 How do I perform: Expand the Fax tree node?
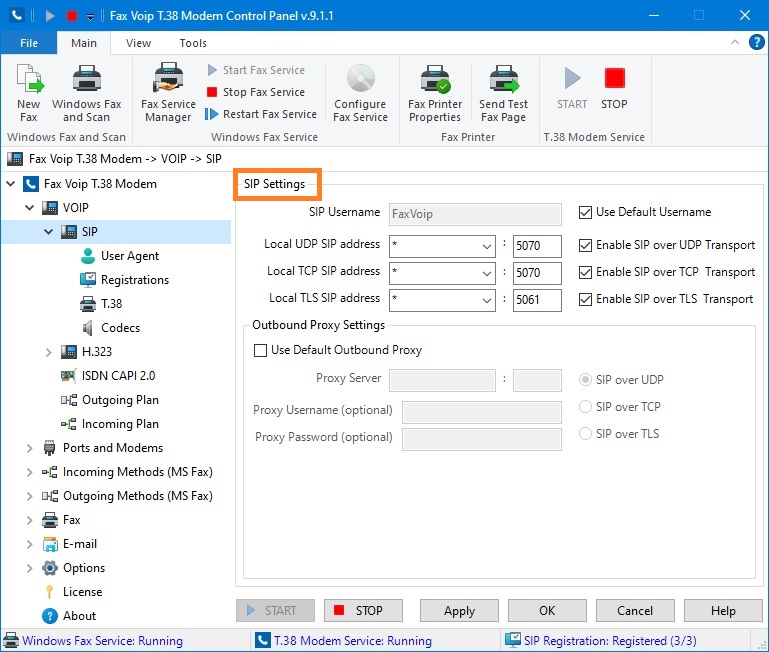click(29, 520)
